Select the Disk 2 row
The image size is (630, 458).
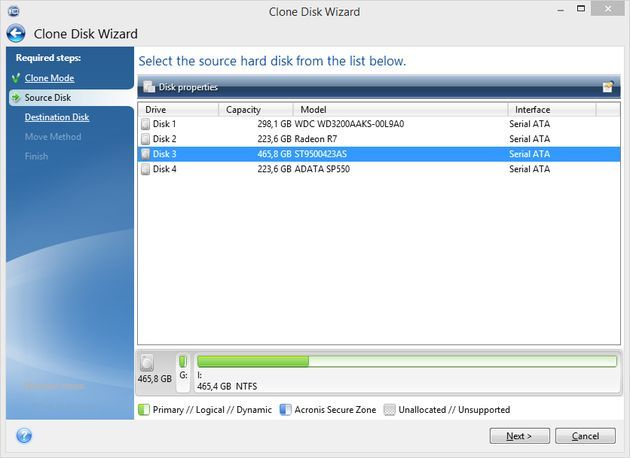click(x=379, y=139)
